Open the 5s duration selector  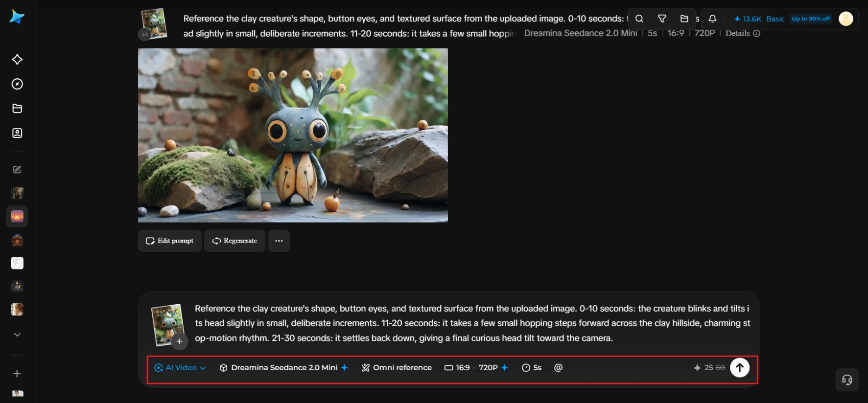click(x=532, y=368)
